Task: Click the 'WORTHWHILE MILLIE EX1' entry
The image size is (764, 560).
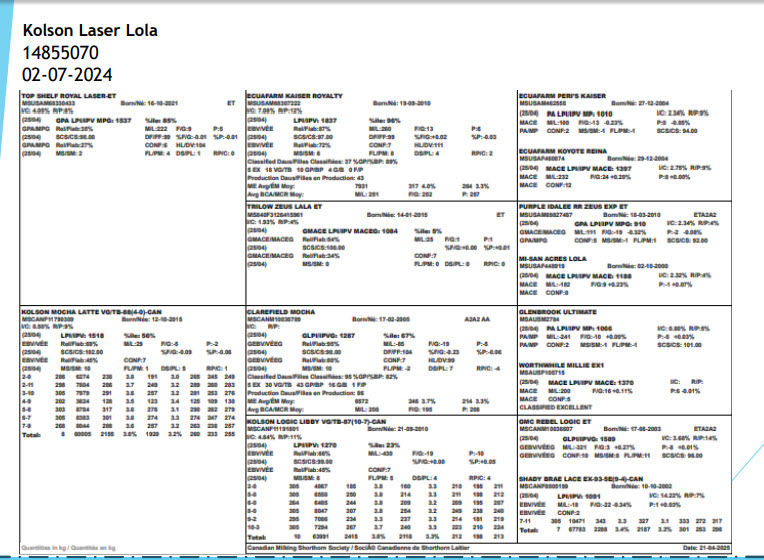Action: pos(561,365)
